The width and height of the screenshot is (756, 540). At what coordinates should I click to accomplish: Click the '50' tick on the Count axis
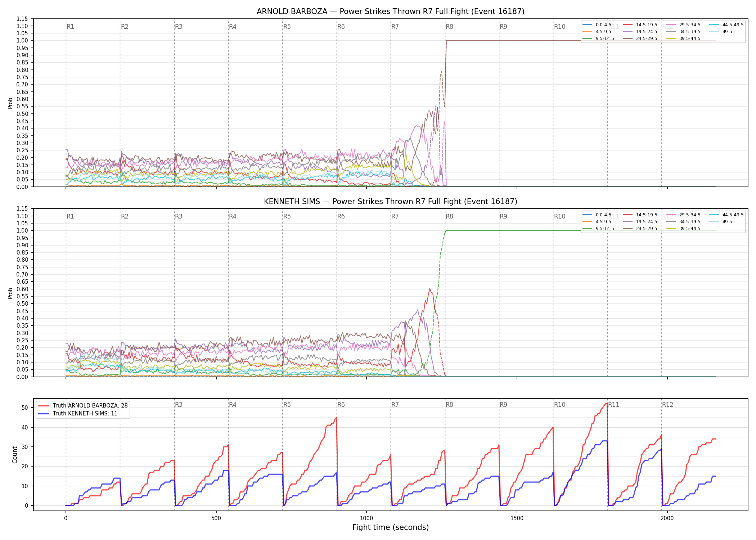[x=25, y=408]
